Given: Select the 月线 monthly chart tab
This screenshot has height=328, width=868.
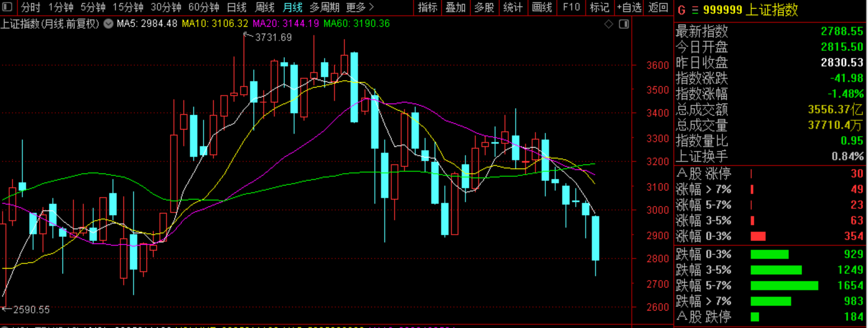Looking at the screenshot, I should (293, 7).
